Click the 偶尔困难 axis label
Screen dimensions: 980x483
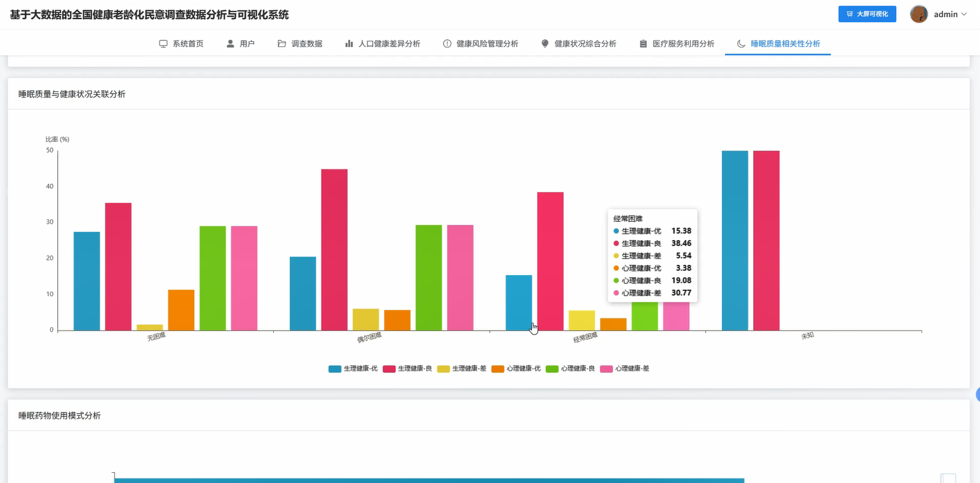coord(369,337)
